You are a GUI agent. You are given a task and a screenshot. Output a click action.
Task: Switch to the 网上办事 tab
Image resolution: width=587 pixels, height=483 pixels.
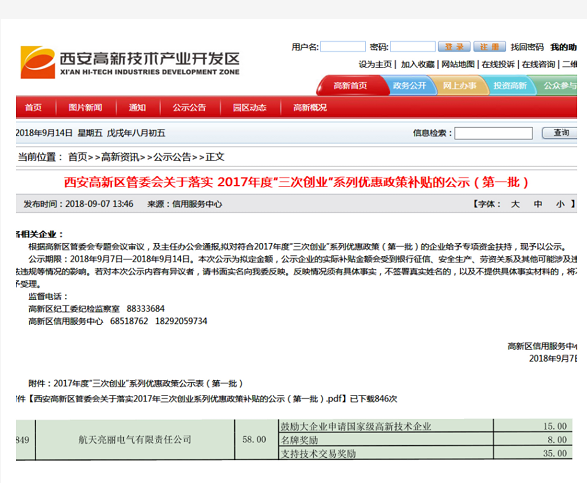(460, 86)
